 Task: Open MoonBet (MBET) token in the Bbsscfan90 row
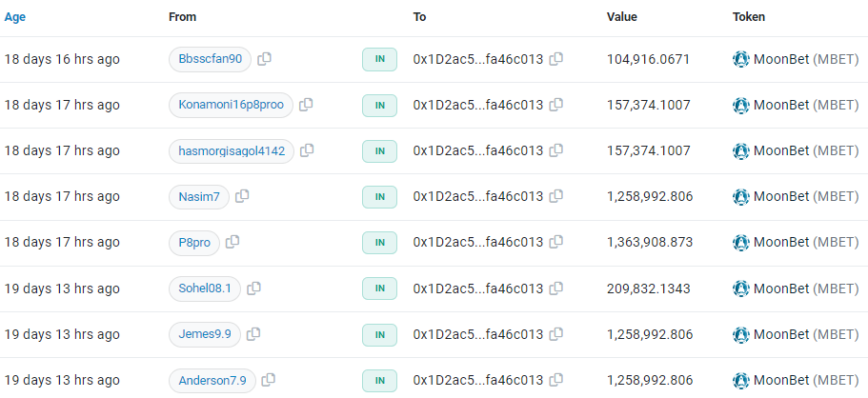point(806,59)
